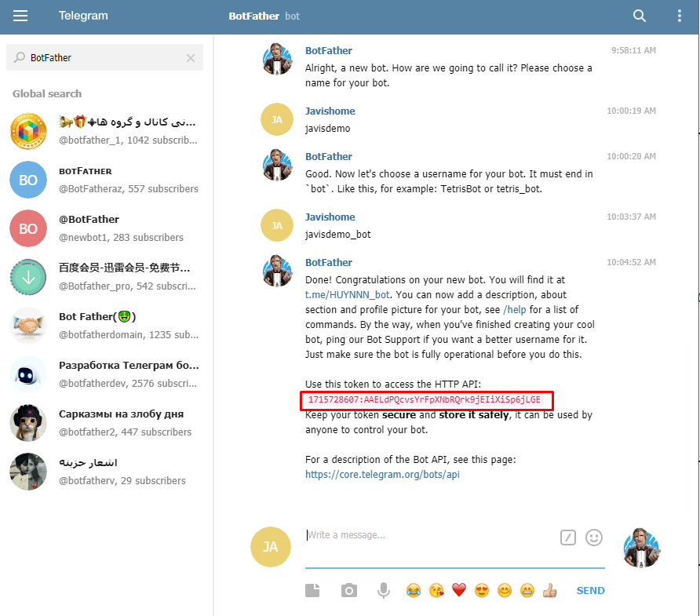700x616 pixels.
Task: Open the @botfatherdev channel result
Action: coord(104,374)
